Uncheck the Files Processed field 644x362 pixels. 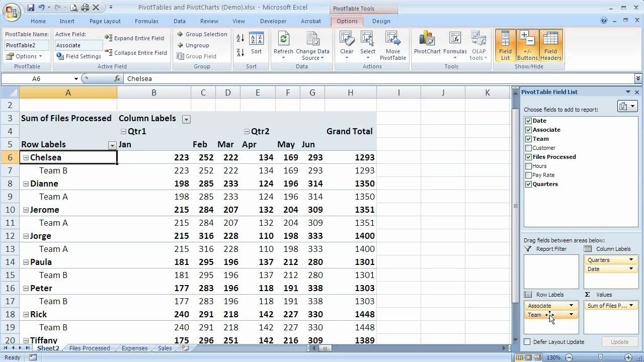tap(528, 157)
